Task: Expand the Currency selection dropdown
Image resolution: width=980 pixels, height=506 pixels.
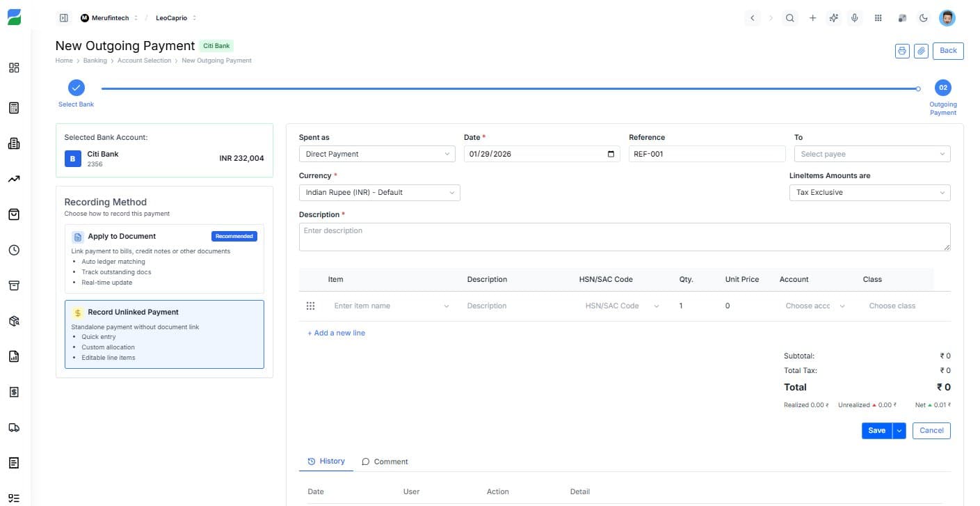Action: [x=379, y=192]
